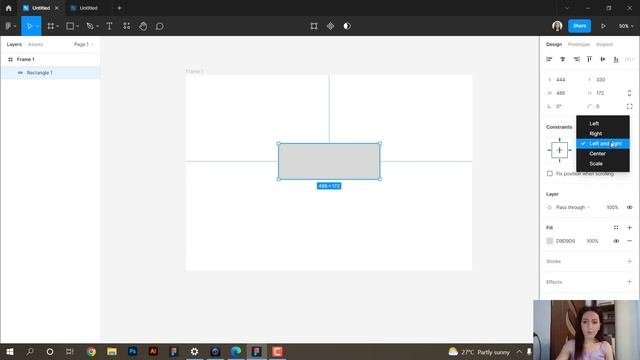Switch to the Prototype tab
This screenshot has width=640, height=360.
(x=579, y=44)
